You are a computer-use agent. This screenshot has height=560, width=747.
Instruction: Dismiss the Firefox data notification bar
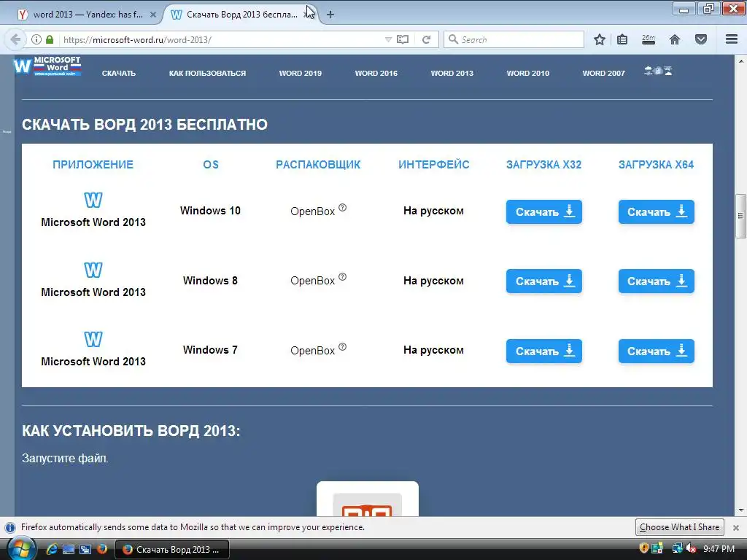[x=736, y=528]
